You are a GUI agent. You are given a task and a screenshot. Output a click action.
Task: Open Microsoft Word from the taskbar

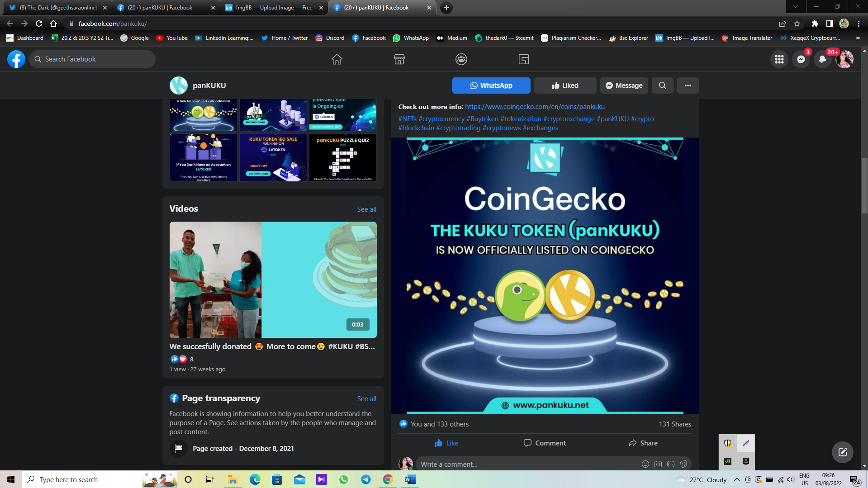point(410,479)
